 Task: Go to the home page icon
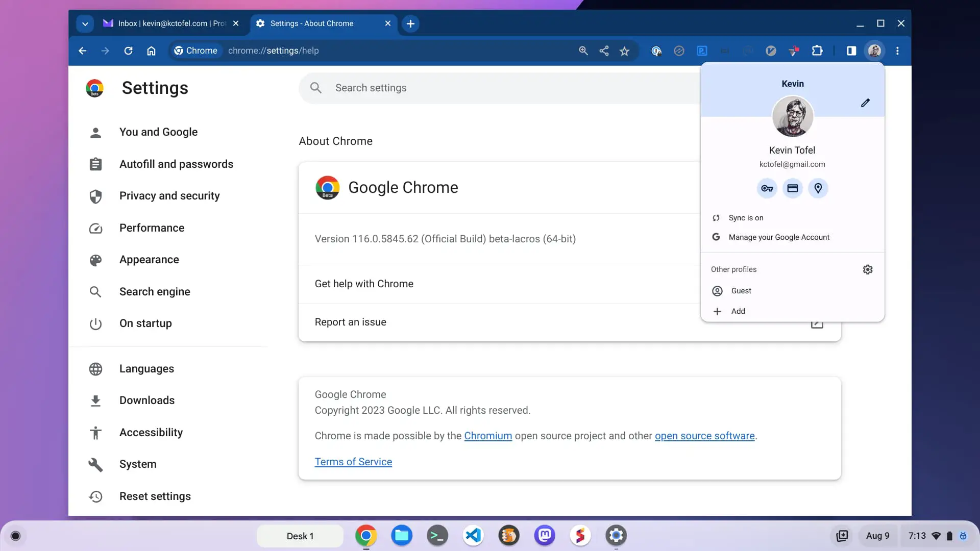pyautogui.click(x=151, y=51)
